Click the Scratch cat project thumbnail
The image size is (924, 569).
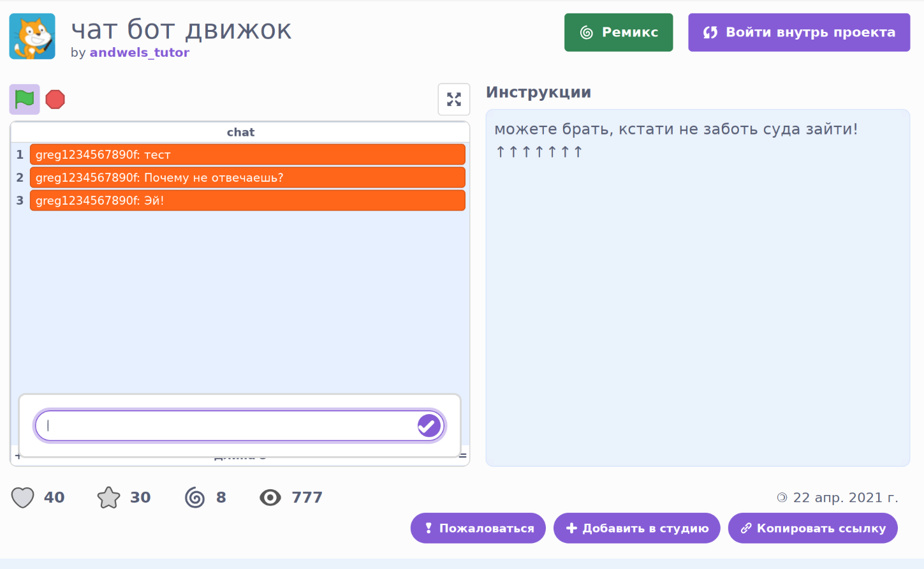point(33,36)
